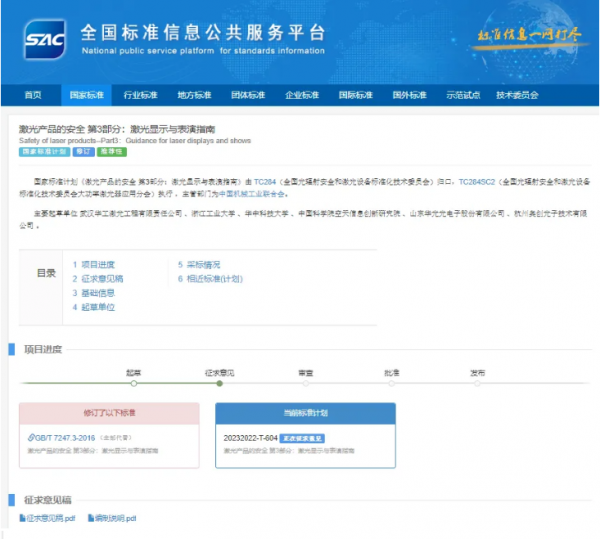
Task: Click the link icon beside GB/T 7247.3-2016
Action: 32,437
